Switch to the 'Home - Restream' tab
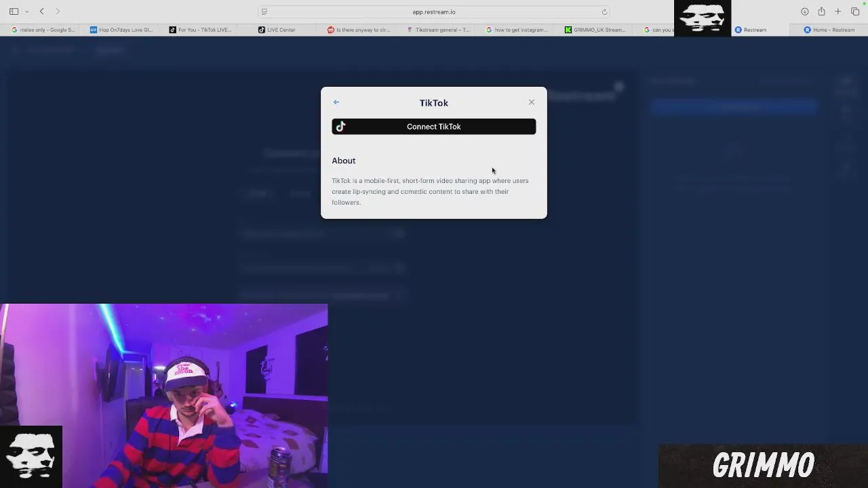868x488 pixels. pyautogui.click(x=829, y=30)
